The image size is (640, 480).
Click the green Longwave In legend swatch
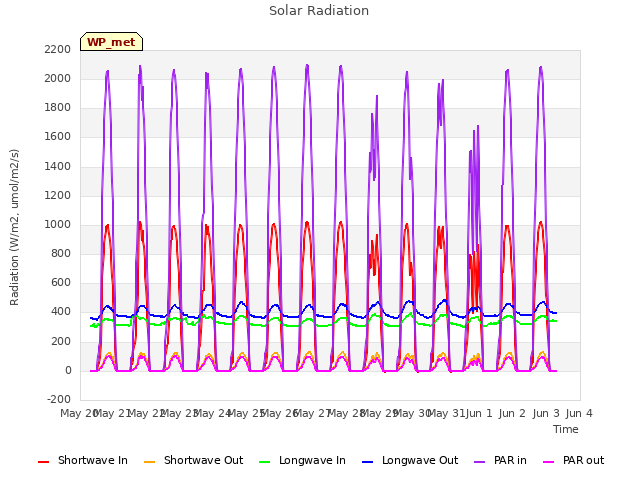tap(265, 462)
